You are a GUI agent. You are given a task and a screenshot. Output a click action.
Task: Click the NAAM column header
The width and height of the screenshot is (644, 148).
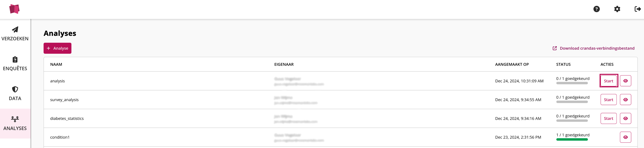[x=56, y=65]
